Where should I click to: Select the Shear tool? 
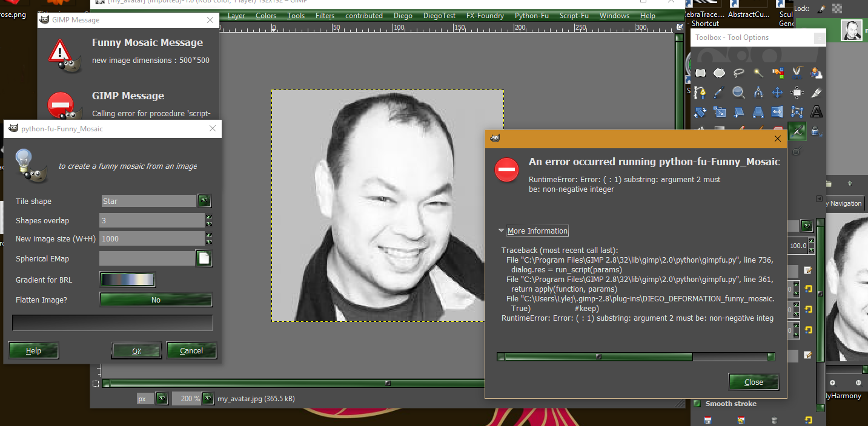739,112
